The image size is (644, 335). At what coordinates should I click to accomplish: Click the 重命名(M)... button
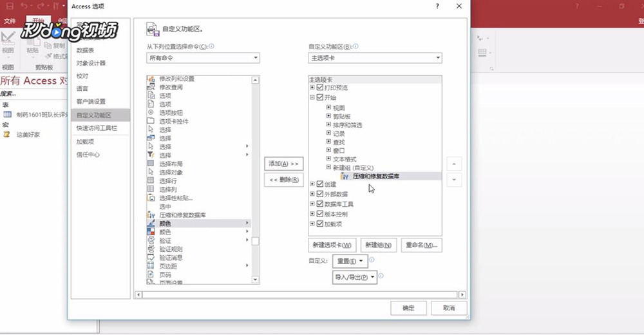pyautogui.click(x=421, y=245)
